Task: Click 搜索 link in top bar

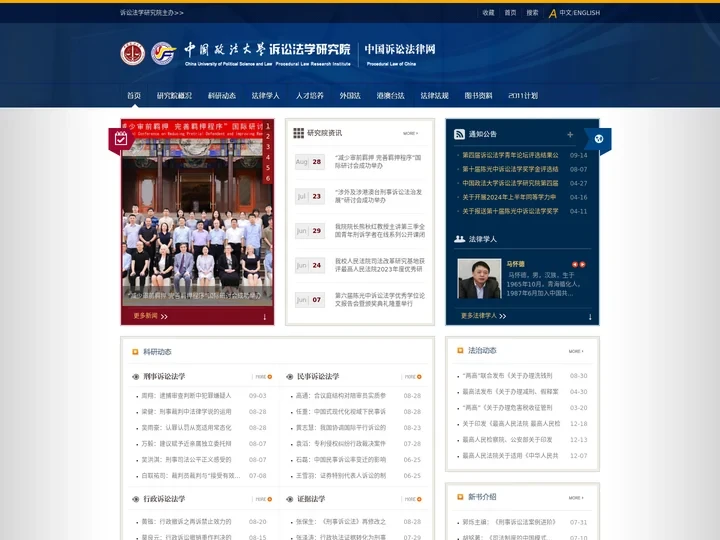Action: click(x=532, y=13)
